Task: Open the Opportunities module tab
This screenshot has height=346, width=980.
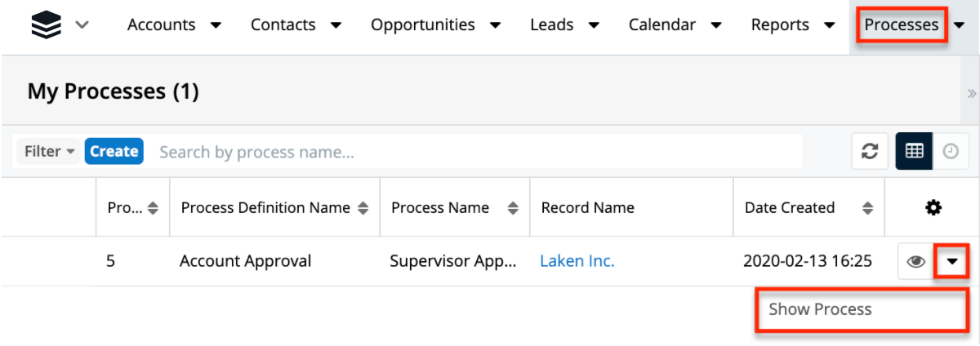Action: tap(422, 25)
